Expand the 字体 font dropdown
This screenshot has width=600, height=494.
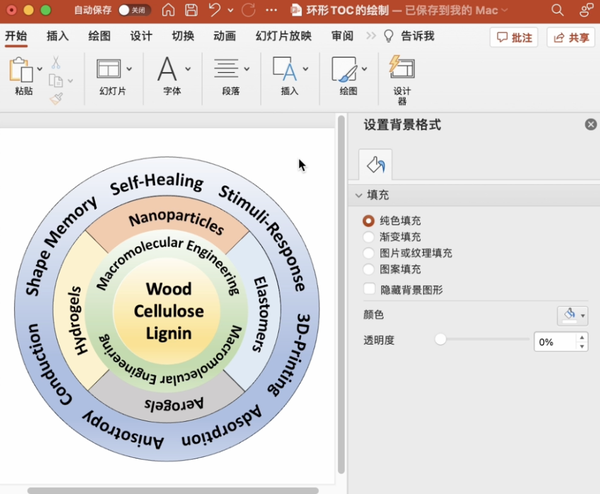[188, 69]
